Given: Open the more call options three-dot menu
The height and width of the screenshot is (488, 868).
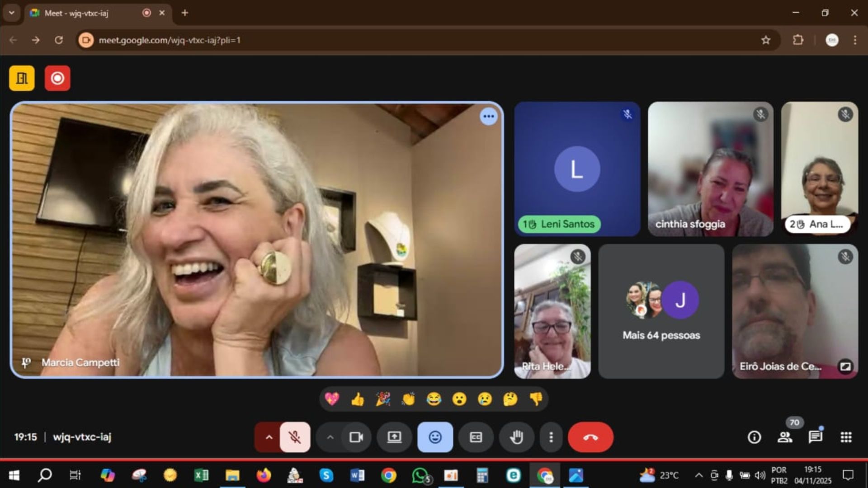Looking at the screenshot, I should (551, 437).
